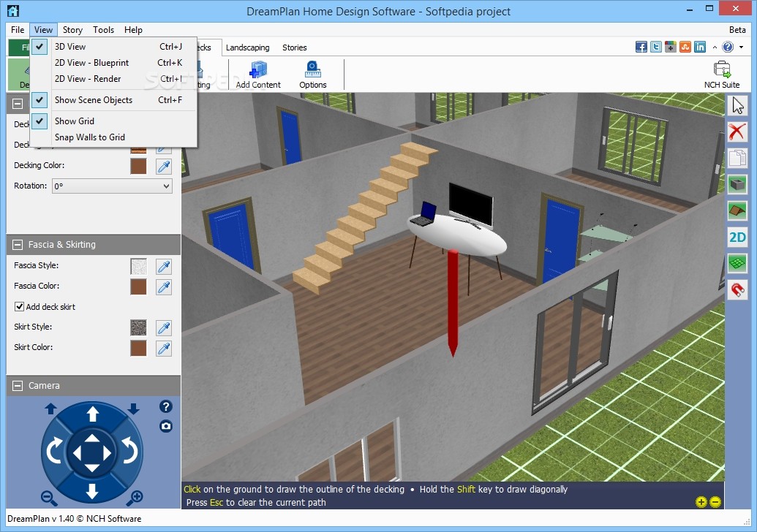
Task: Share on Twitter icon
Action: (x=655, y=47)
